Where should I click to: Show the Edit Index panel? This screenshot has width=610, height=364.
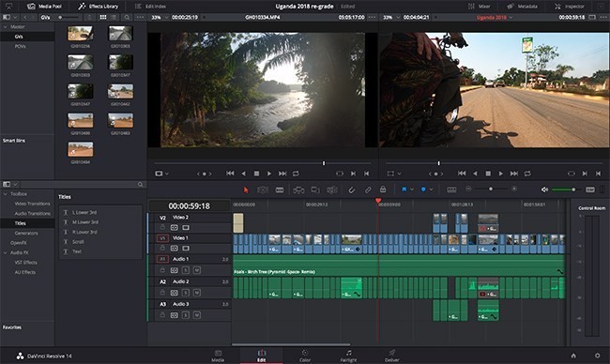[150, 7]
